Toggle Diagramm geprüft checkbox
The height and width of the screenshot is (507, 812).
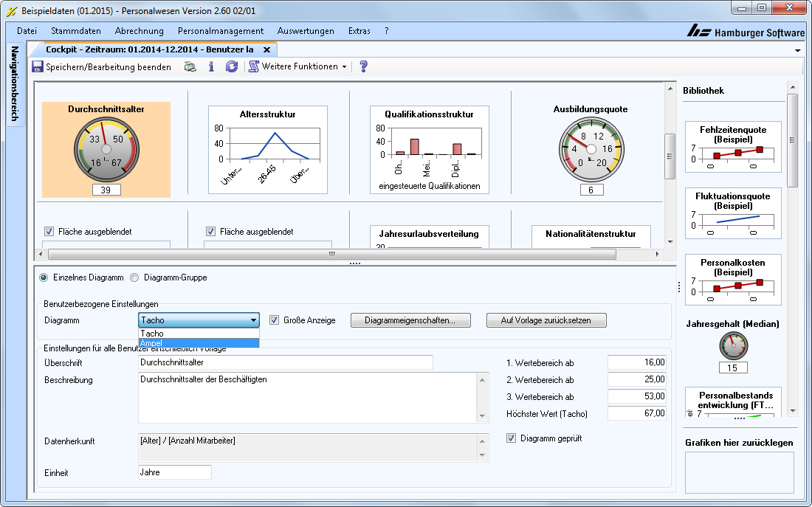click(511, 438)
